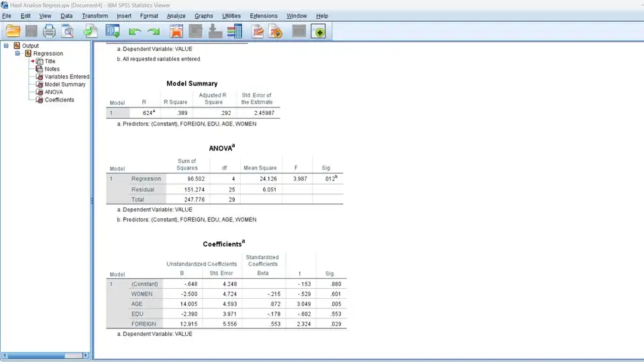Select Regression in the outline tree

(48, 54)
